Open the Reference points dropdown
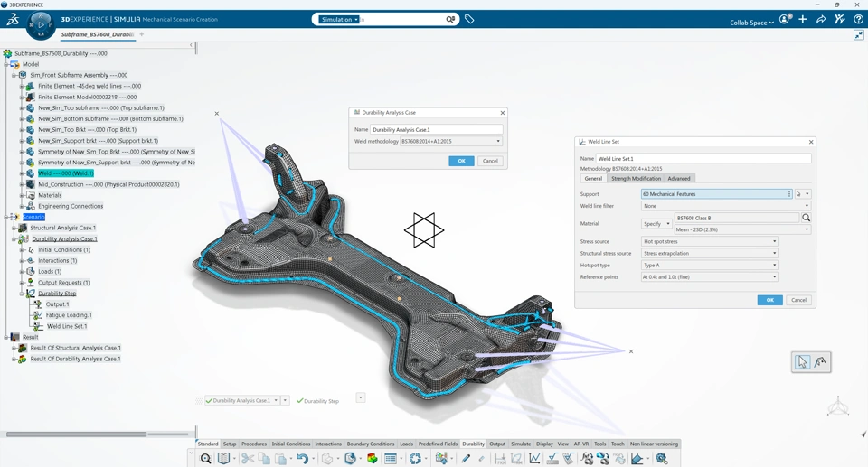Screen dimensions: 868x467 pos(710,276)
